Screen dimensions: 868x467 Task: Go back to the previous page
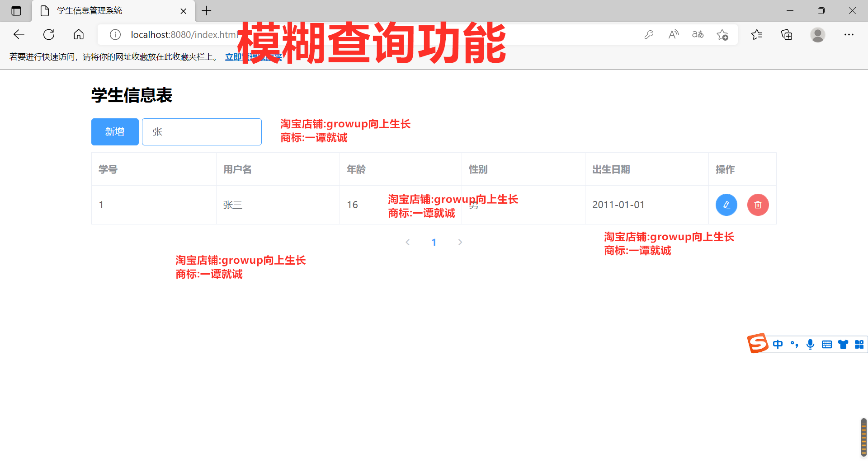click(x=19, y=34)
